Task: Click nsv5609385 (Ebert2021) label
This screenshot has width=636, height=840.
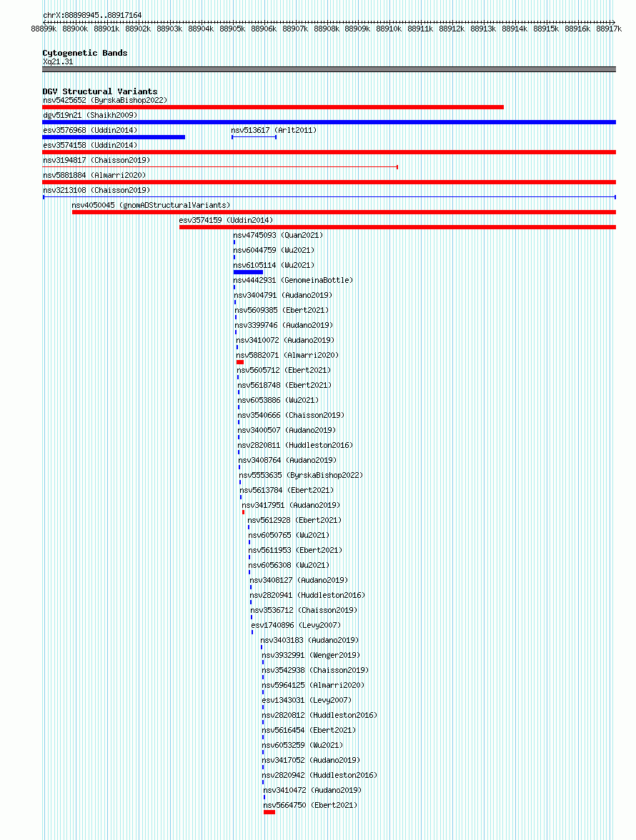Action: pos(282,310)
